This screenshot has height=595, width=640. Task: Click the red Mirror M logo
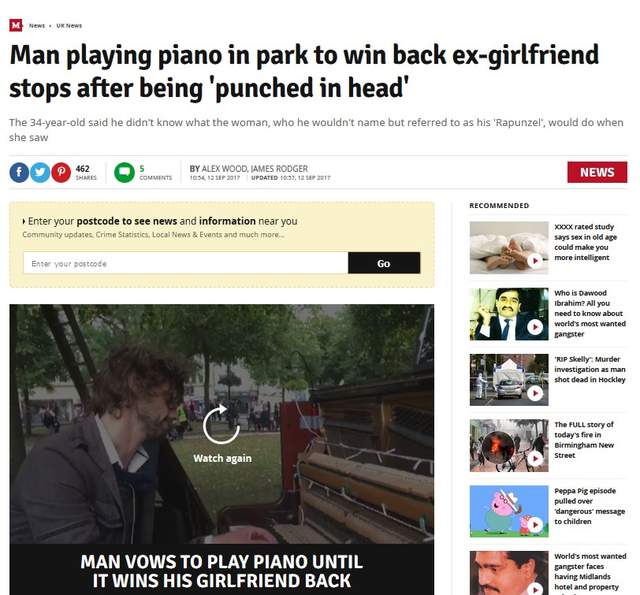click(x=16, y=25)
